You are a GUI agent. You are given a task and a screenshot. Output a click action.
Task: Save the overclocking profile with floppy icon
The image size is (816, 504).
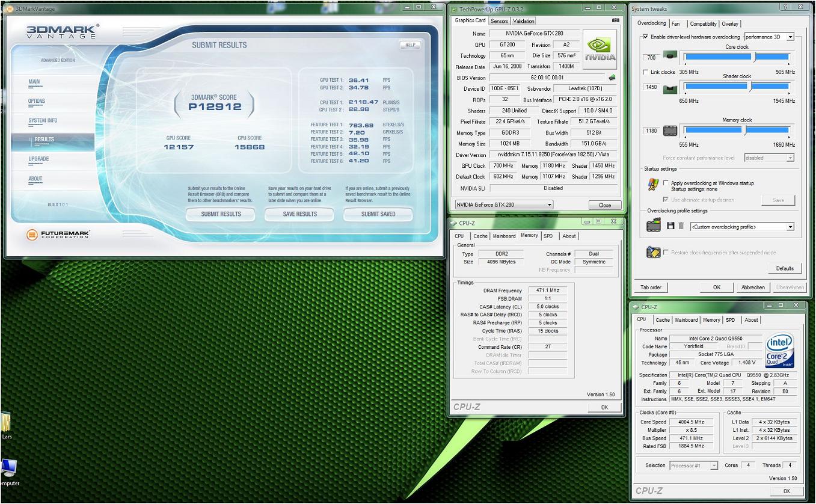tap(670, 226)
